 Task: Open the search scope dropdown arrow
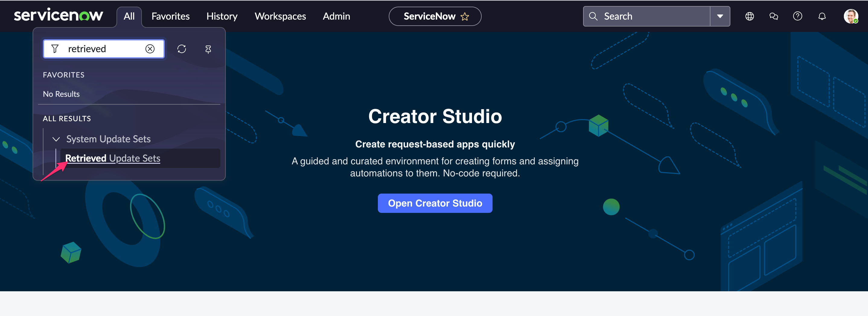720,16
